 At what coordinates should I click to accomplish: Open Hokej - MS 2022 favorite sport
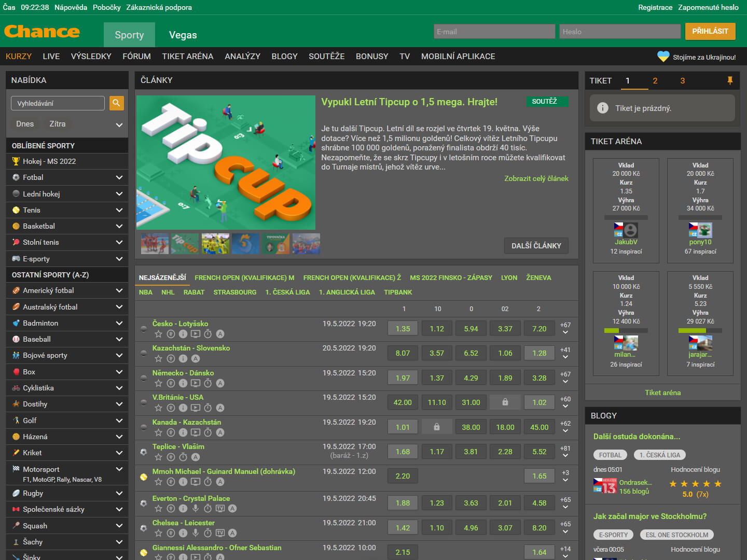point(67,161)
